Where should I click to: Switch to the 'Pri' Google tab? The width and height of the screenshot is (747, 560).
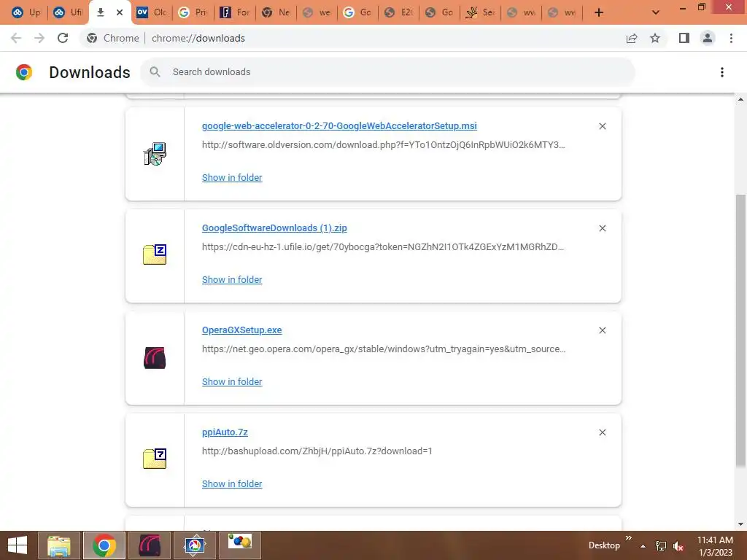[193, 12]
